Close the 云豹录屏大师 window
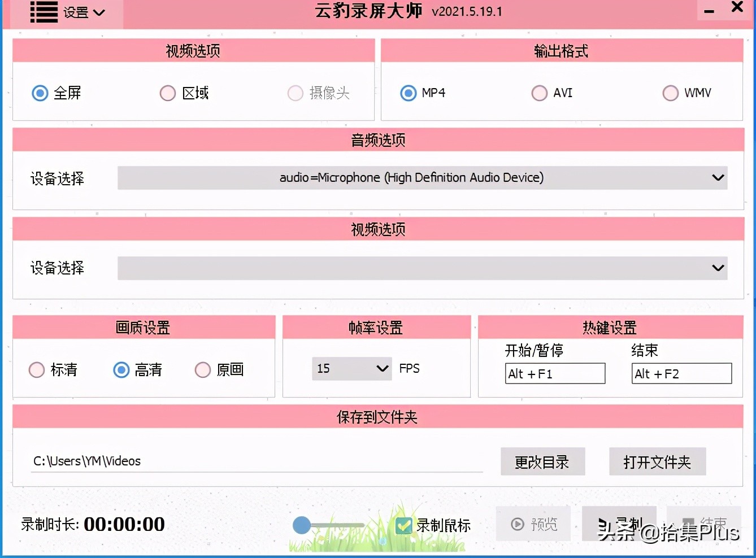This screenshot has height=558, width=756. pos(737,7)
